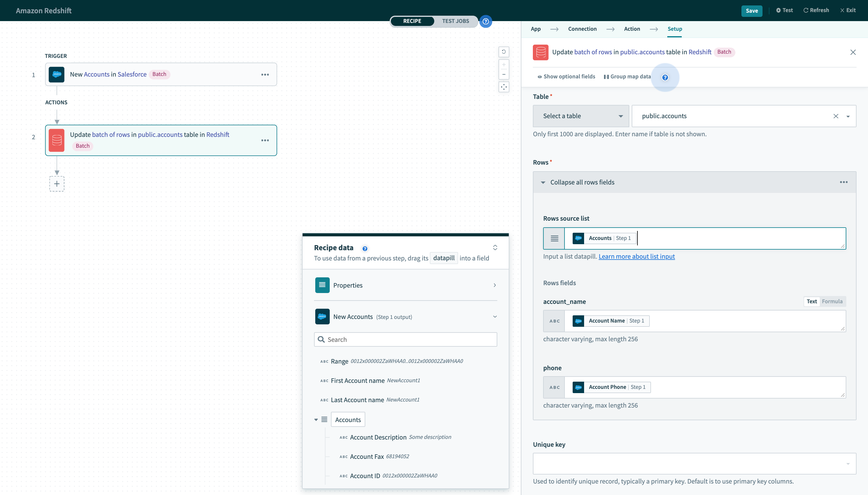Switch to the TEST JOBS tab

pos(455,21)
